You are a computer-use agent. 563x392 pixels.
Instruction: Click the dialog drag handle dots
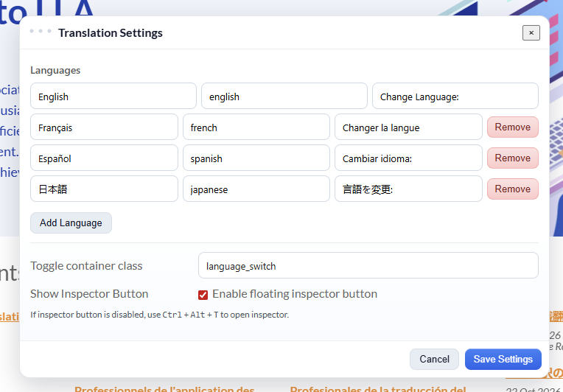41,32
